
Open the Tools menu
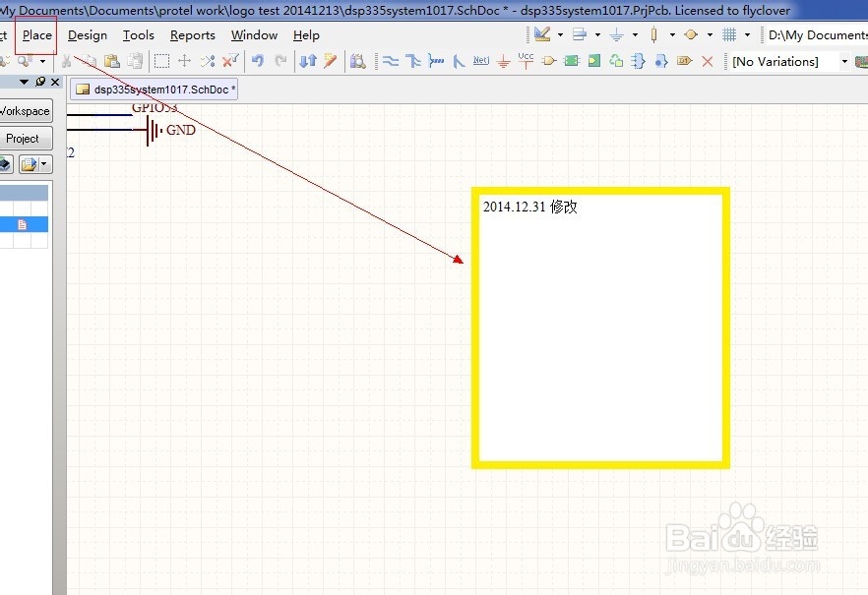pos(139,35)
